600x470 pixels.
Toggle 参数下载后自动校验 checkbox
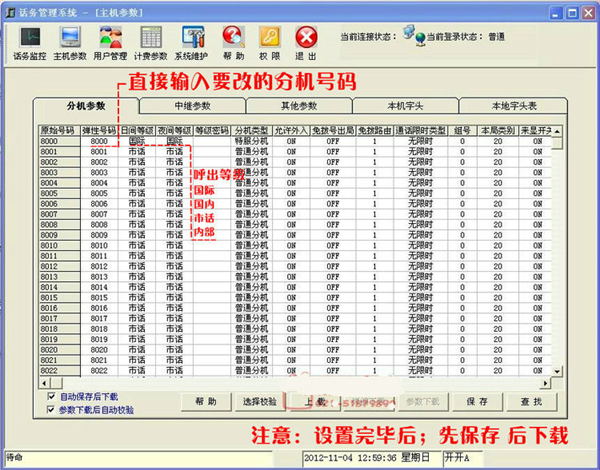[x=52, y=408]
